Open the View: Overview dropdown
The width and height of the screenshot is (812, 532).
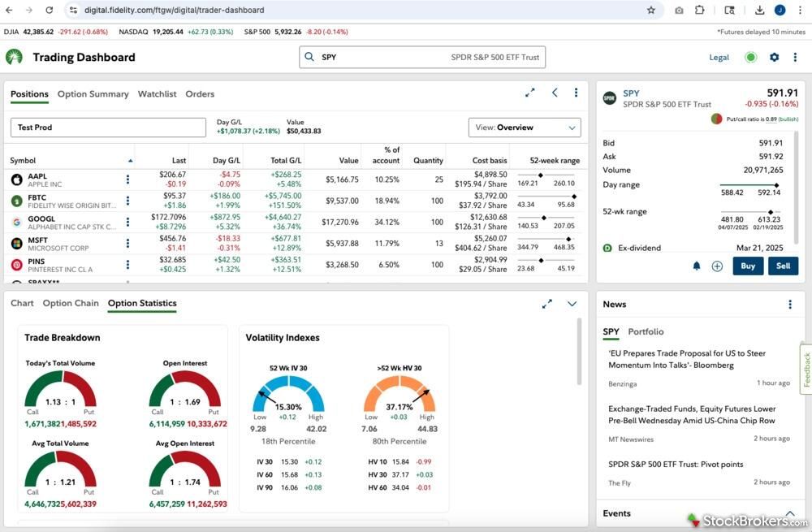click(x=525, y=128)
